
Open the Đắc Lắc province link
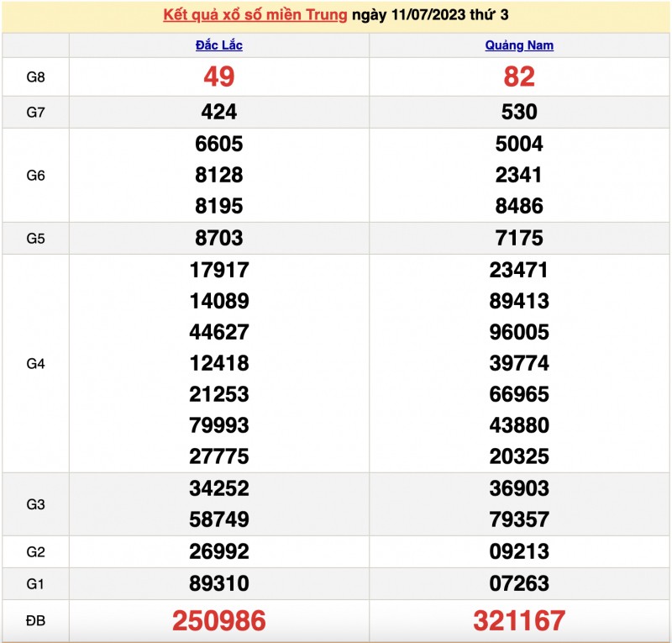coord(217,45)
